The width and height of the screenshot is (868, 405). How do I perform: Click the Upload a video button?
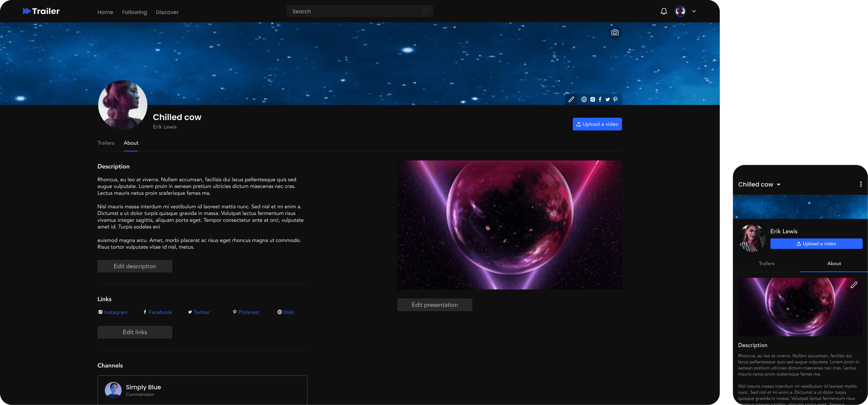click(597, 124)
